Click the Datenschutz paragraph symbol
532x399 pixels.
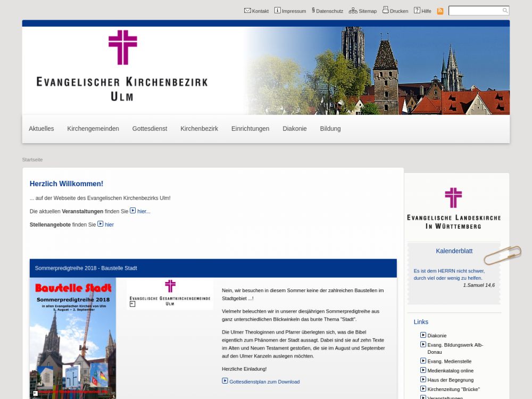tap(313, 11)
